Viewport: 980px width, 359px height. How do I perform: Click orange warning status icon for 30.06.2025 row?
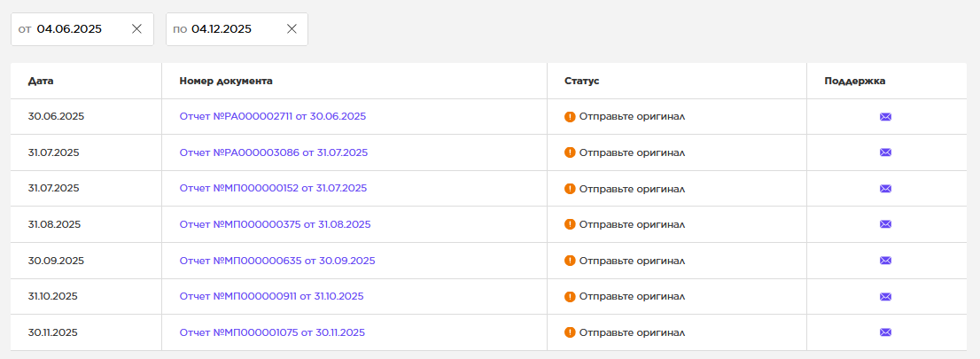pos(570,116)
